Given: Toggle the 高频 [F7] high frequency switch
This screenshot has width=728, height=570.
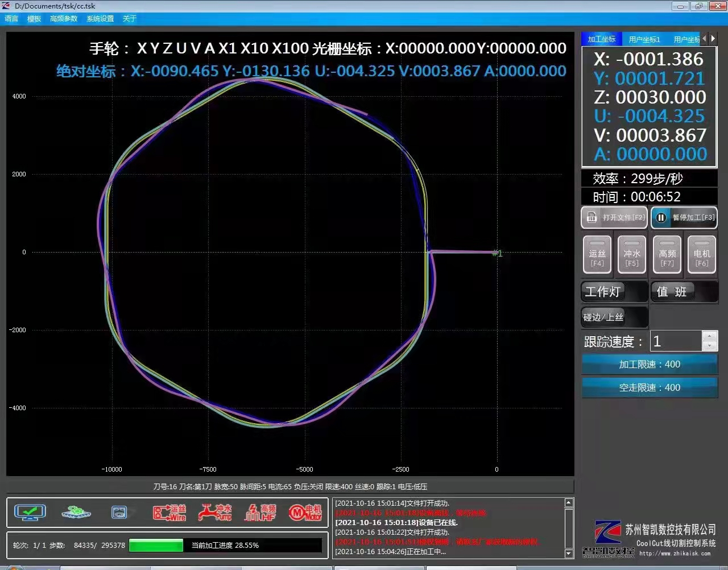Looking at the screenshot, I should coord(667,254).
